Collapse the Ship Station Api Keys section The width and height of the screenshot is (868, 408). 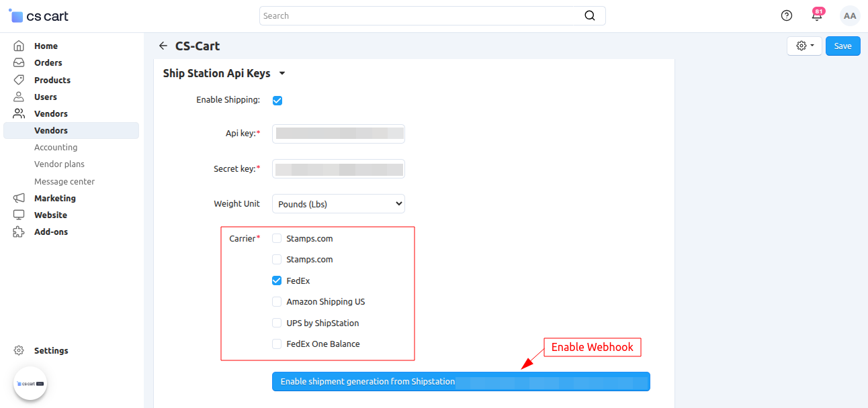282,74
